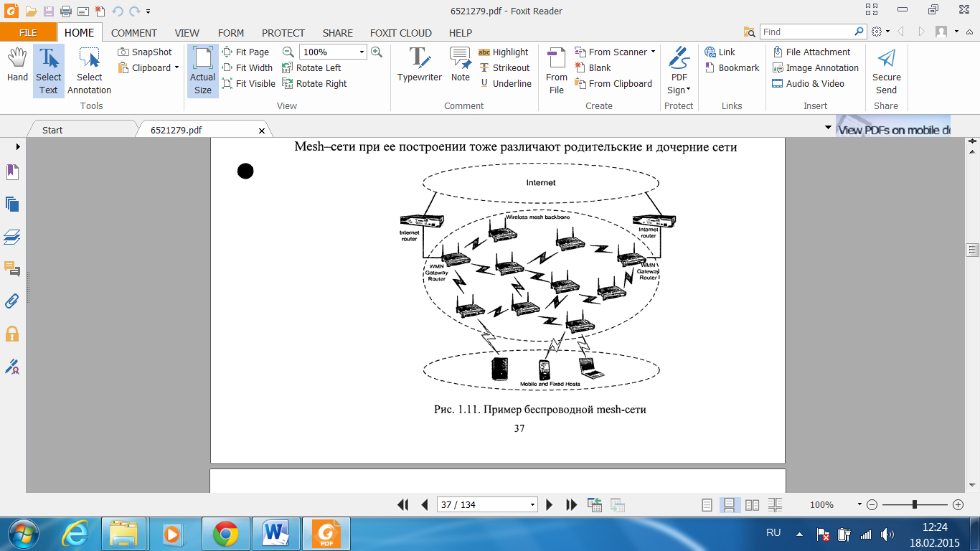Click Secure Send

pyautogui.click(x=887, y=70)
